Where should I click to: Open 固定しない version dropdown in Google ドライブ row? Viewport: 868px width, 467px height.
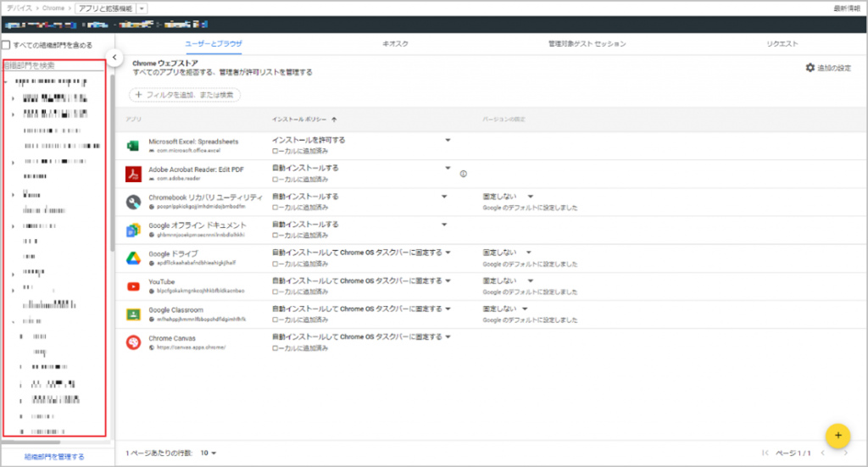(x=529, y=253)
